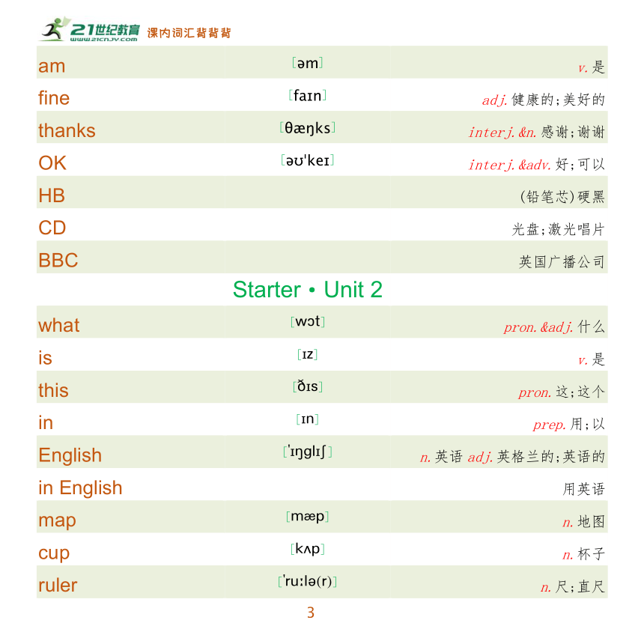The image size is (644, 644).
Task: Click the 'prep. 用;以' definition
Action: (x=569, y=424)
